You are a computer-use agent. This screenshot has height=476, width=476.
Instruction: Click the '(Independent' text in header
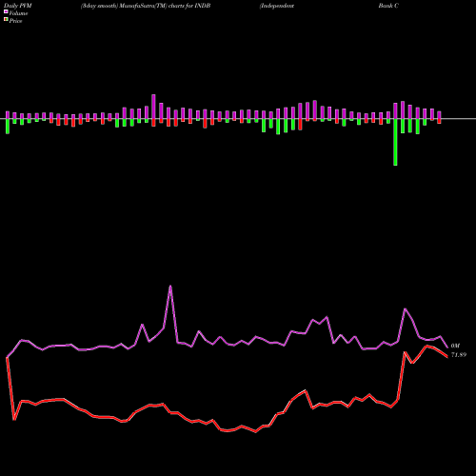[x=277, y=6]
